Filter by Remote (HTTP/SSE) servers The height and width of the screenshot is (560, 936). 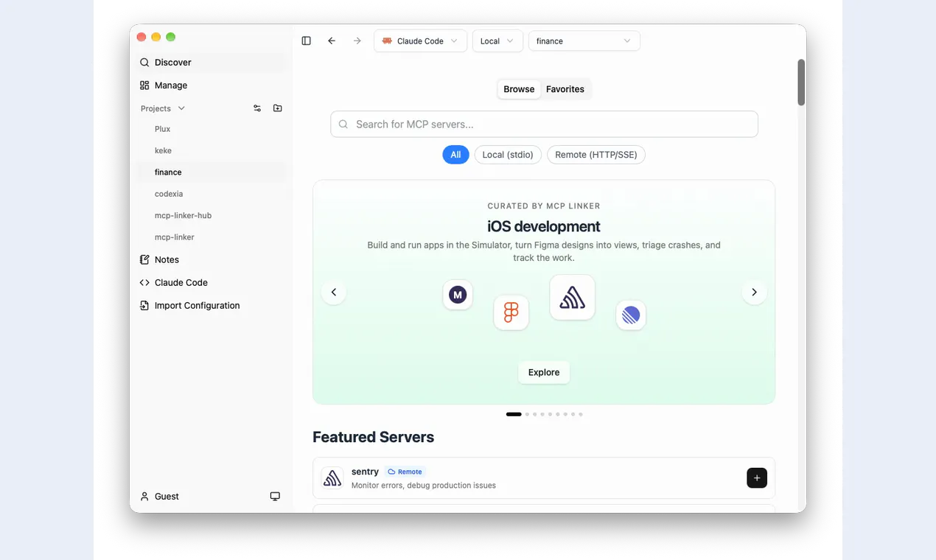point(596,155)
